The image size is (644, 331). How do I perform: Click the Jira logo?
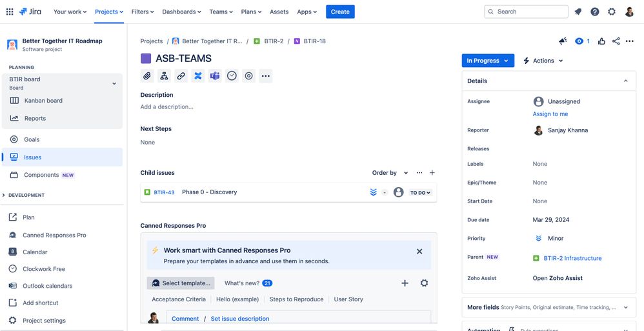point(30,12)
